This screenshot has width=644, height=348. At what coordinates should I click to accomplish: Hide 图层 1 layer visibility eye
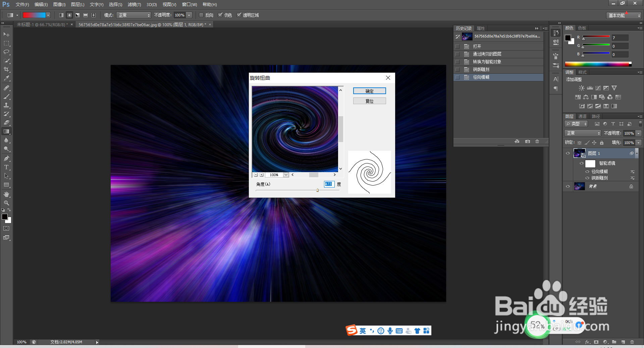pos(568,153)
